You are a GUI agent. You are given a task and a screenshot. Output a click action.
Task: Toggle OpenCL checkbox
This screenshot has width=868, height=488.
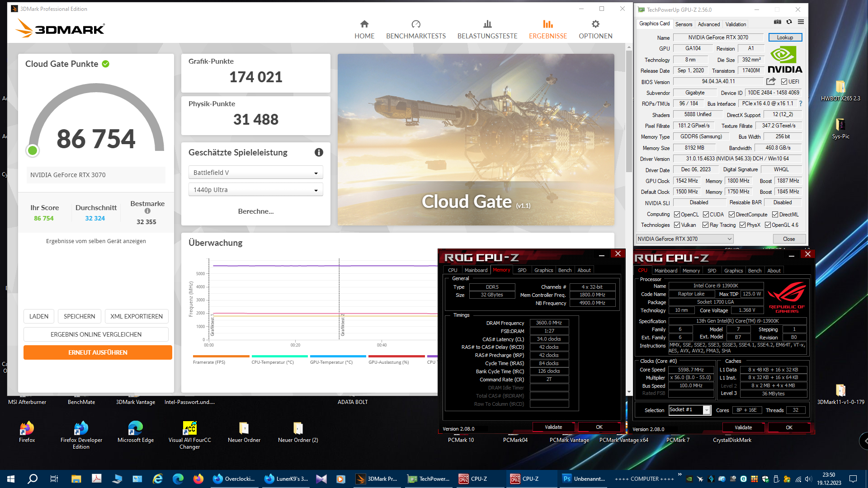click(677, 215)
